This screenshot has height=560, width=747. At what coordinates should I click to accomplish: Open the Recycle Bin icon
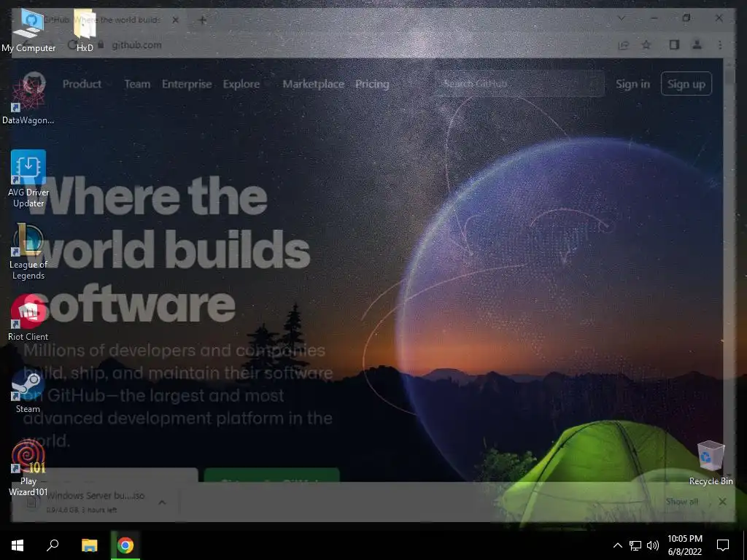pos(711,463)
